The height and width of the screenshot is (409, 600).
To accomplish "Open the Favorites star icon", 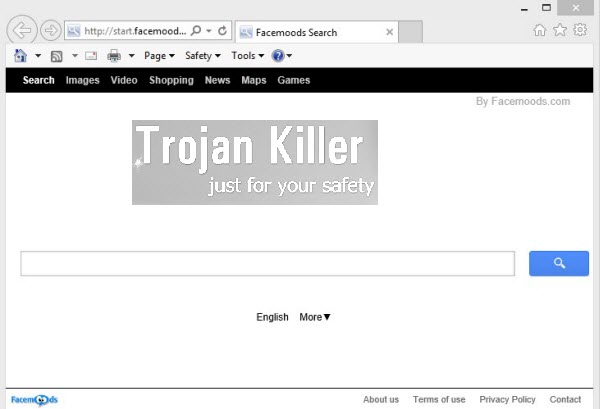I will [560, 30].
